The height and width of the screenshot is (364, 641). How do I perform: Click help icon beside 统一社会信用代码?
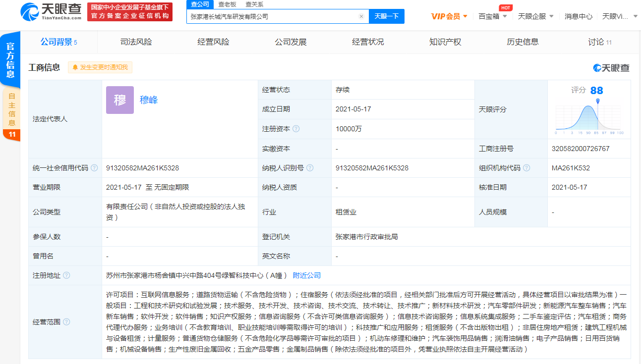tap(94, 168)
